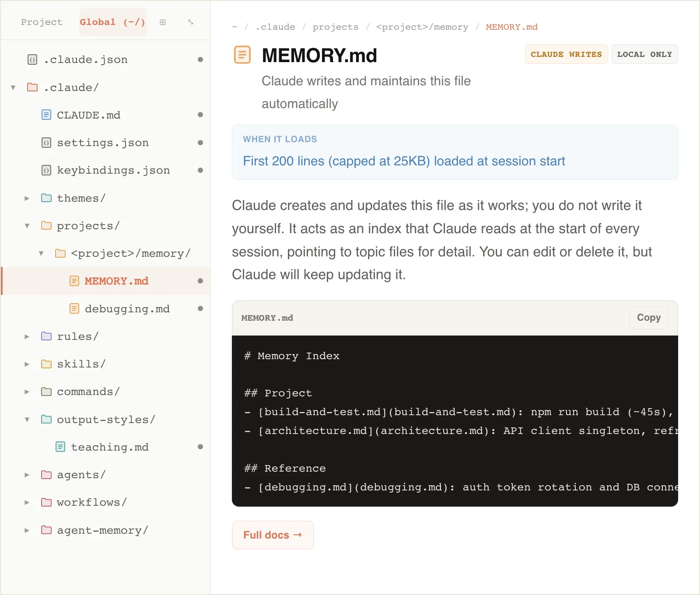Expand the workflows/ folder
Image resolution: width=700 pixels, height=595 pixels.
(27, 502)
